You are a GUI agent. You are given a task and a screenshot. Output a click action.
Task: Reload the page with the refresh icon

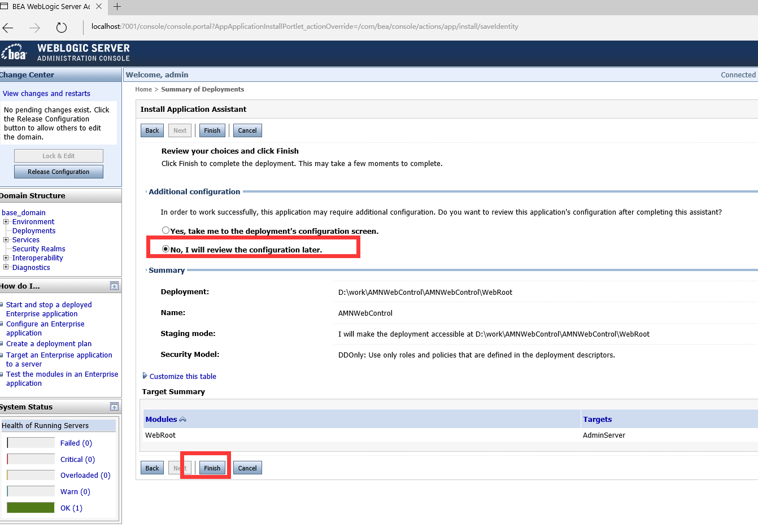[x=62, y=27]
